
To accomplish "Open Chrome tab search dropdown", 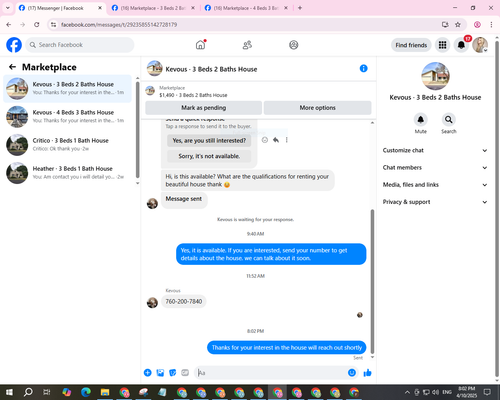I will (x=8, y=8).
